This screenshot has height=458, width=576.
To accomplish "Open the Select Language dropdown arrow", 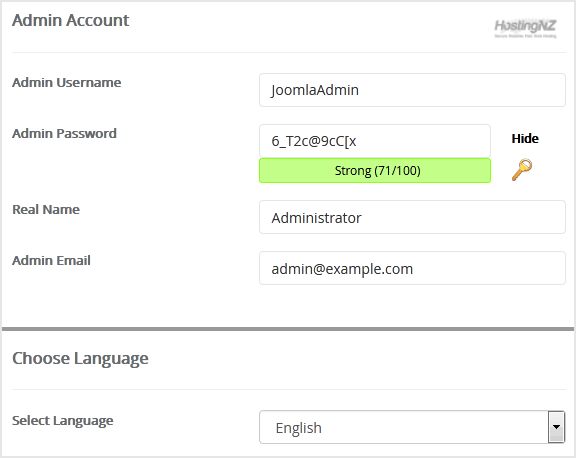I will point(556,427).
